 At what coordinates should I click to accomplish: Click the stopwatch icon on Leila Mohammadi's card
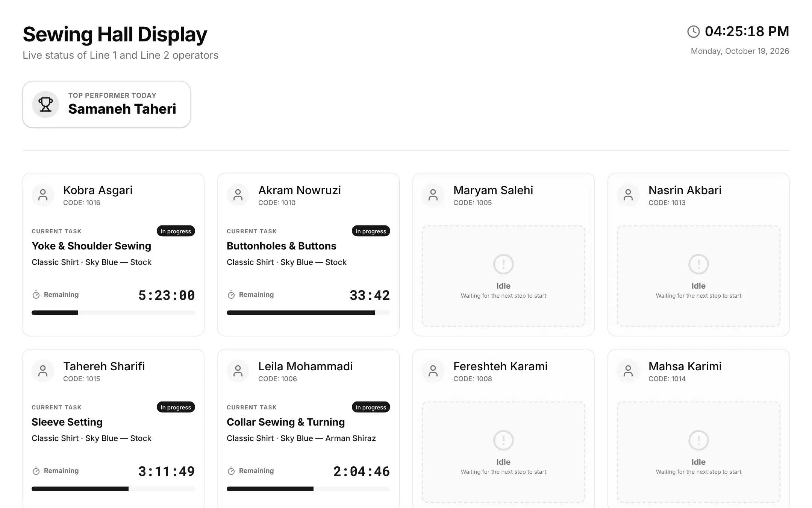tap(231, 471)
